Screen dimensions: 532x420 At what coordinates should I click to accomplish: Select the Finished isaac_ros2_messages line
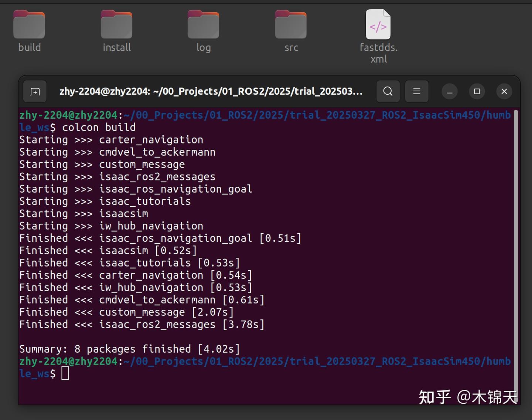(x=141, y=324)
